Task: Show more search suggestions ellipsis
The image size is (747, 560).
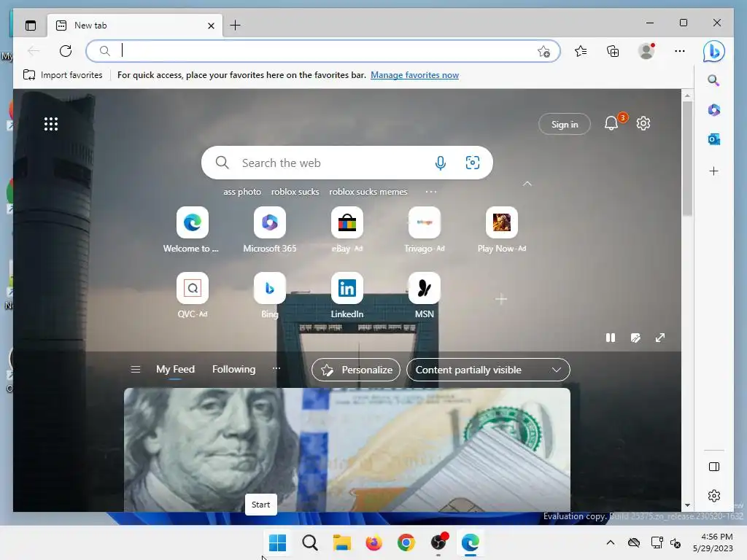Action: [430, 192]
